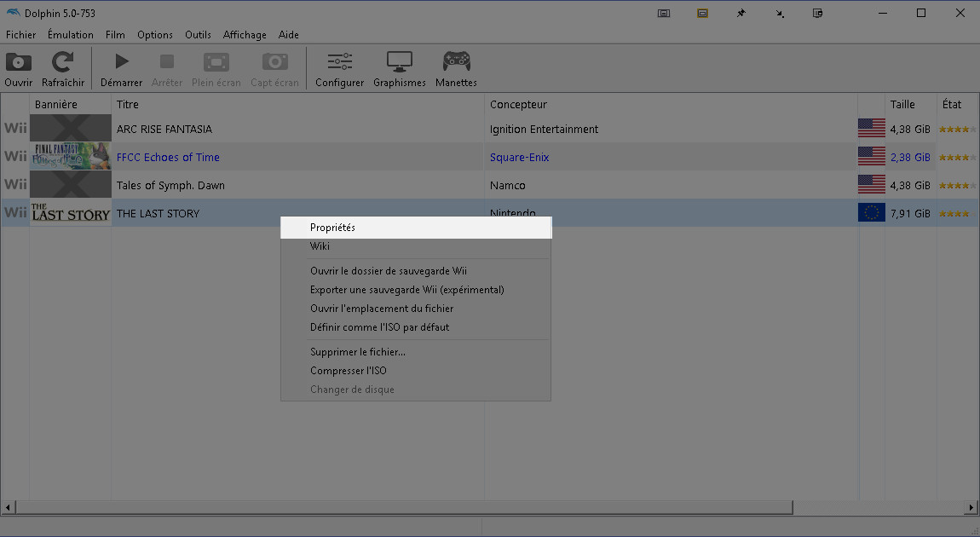980x537 pixels.
Task: Choose Définir comme l'ISO par défaut
Action: (x=416, y=327)
